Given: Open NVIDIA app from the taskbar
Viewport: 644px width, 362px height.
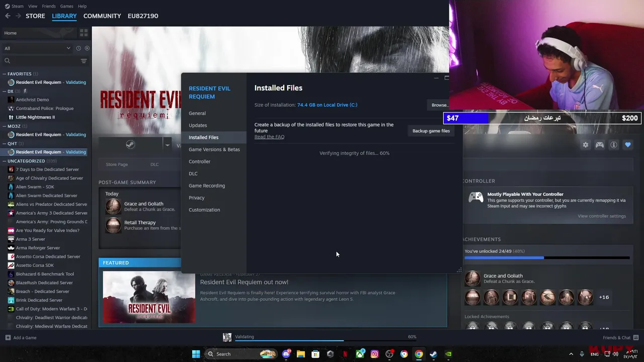Looking at the screenshot, I should point(448,354).
